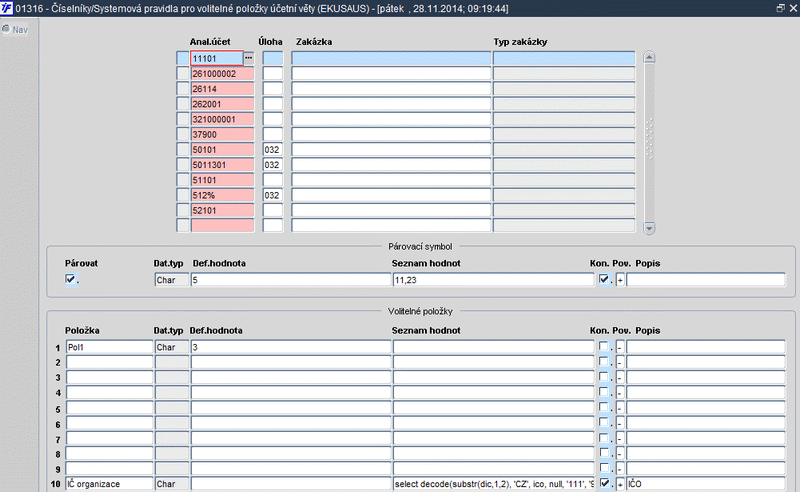Click Typ zakázky field in 11101 row
800x492 pixels.
tap(564, 58)
